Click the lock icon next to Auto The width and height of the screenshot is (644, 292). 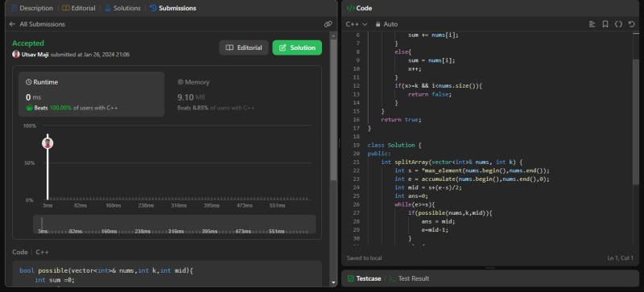tap(378, 24)
